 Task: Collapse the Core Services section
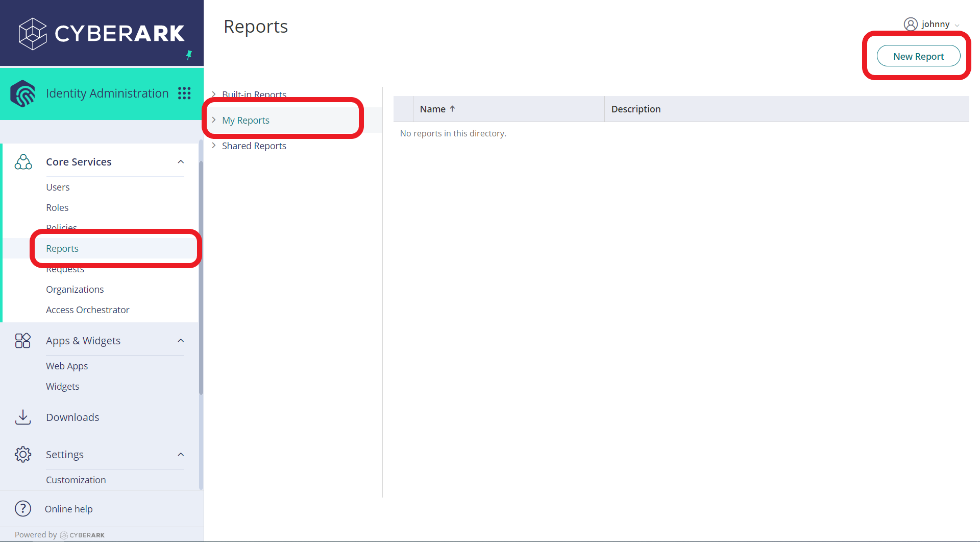(x=181, y=161)
